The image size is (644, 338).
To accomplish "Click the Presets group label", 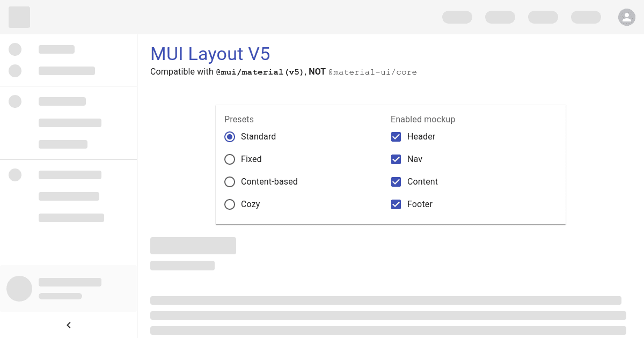I will (239, 119).
